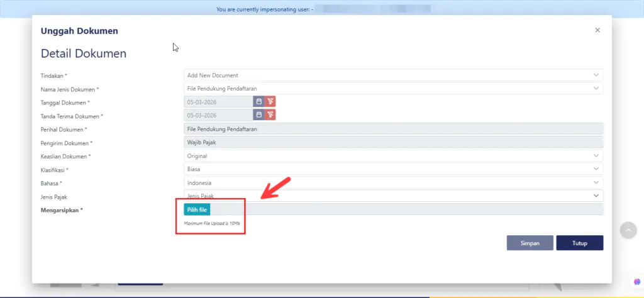The height and width of the screenshot is (298, 644).
Task: Open the colorful brain assistant icon
Action: tap(635, 282)
